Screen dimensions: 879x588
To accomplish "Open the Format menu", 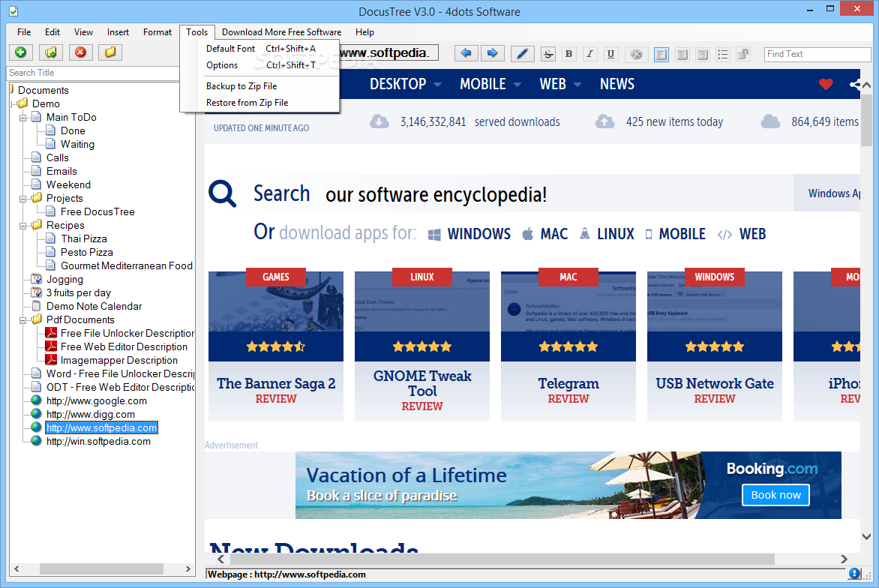I will [157, 32].
